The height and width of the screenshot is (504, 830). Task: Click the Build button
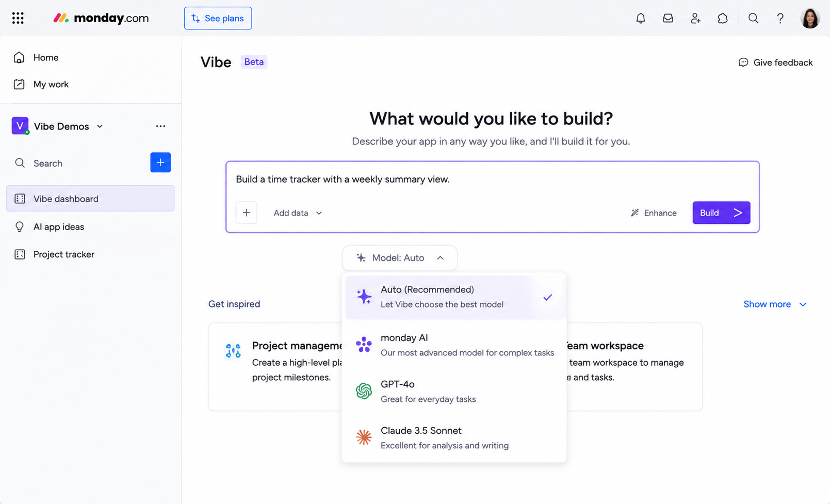point(721,213)
